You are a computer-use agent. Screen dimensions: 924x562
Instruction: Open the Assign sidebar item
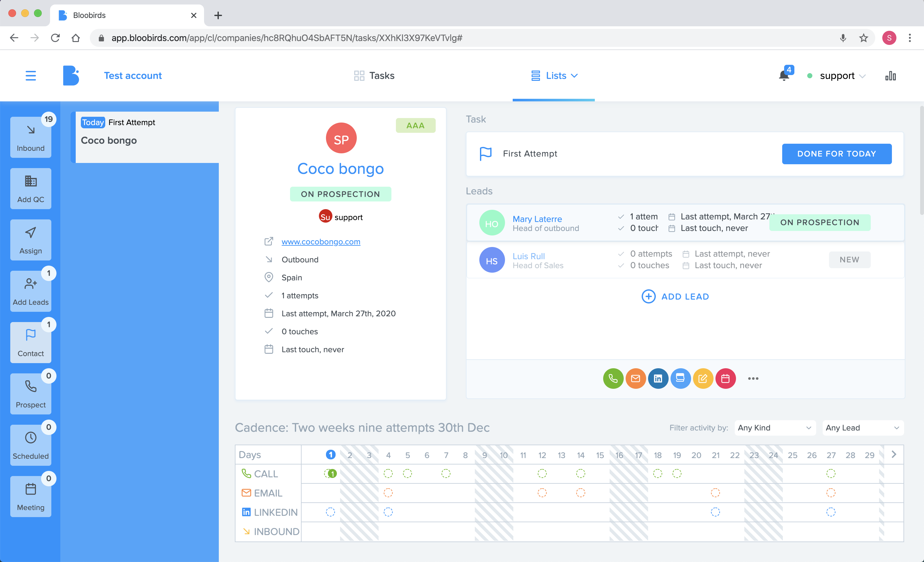[x=31, y=240]
